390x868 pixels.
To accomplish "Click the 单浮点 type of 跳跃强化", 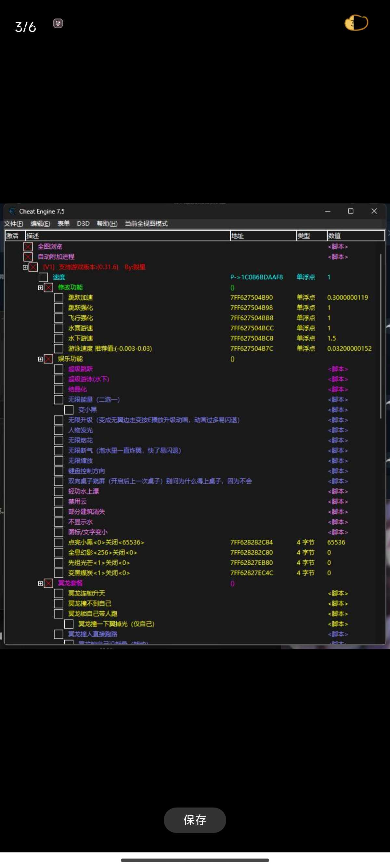I will pos(306,308).
